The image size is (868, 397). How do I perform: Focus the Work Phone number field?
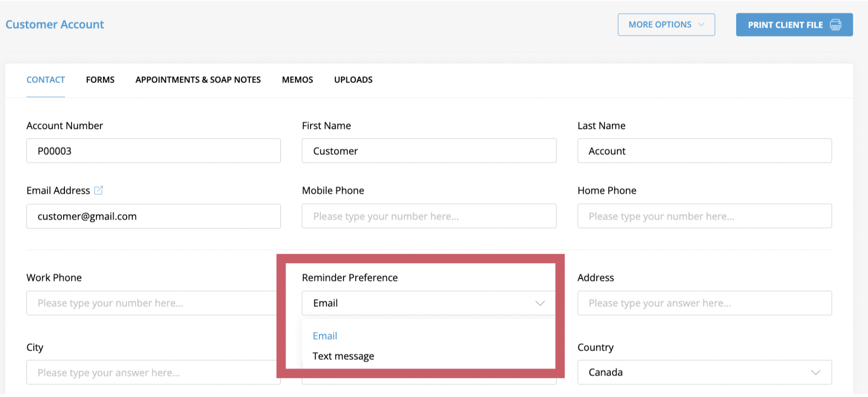coord(152,303)
